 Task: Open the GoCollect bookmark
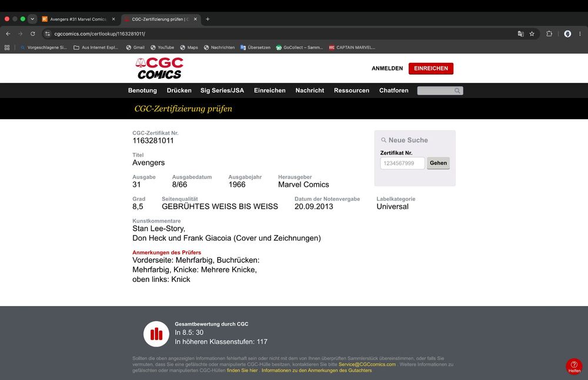[299, 48]
